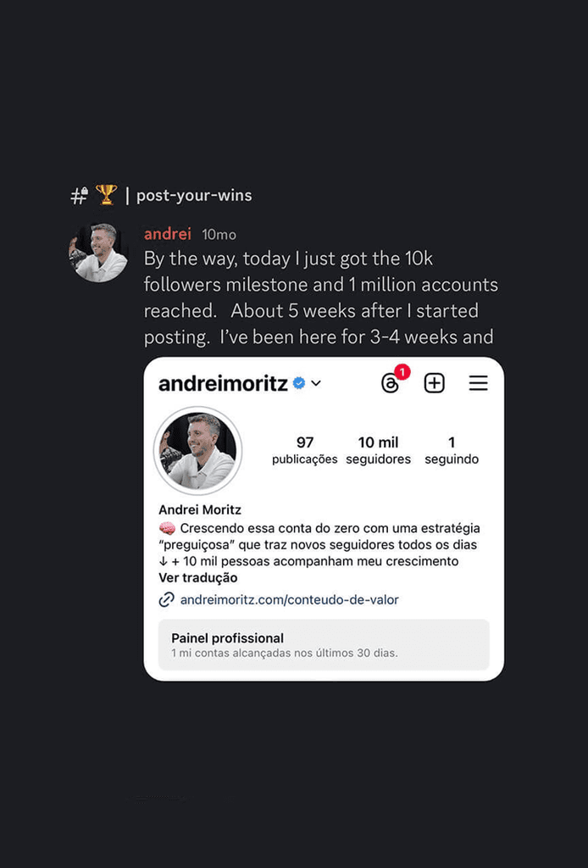View the 97 publicações count

pos(304,450)
